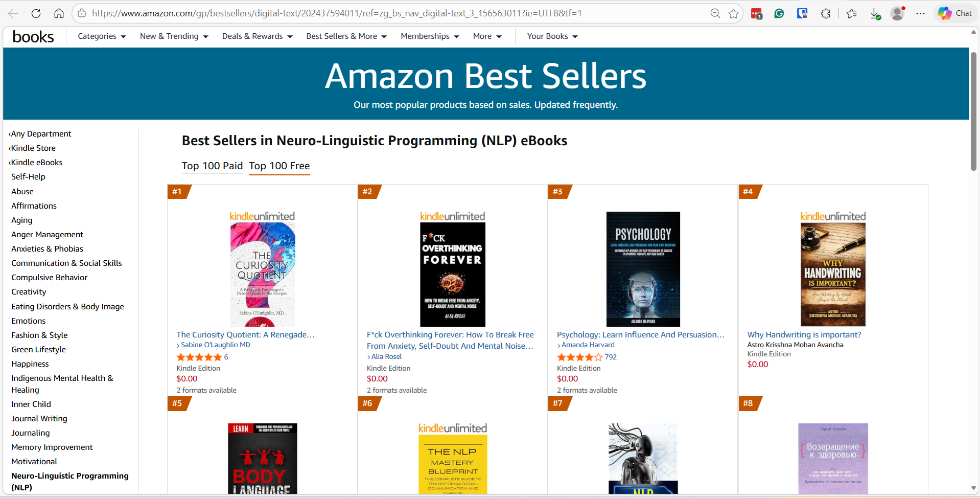Open the Downloads icon in toolbar
980x498 pixels.
coord(875,14)
